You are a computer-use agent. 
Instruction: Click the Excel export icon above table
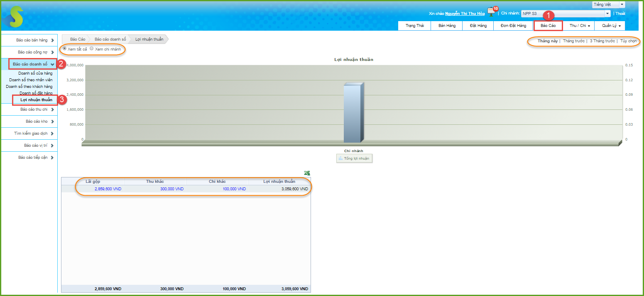307,173
